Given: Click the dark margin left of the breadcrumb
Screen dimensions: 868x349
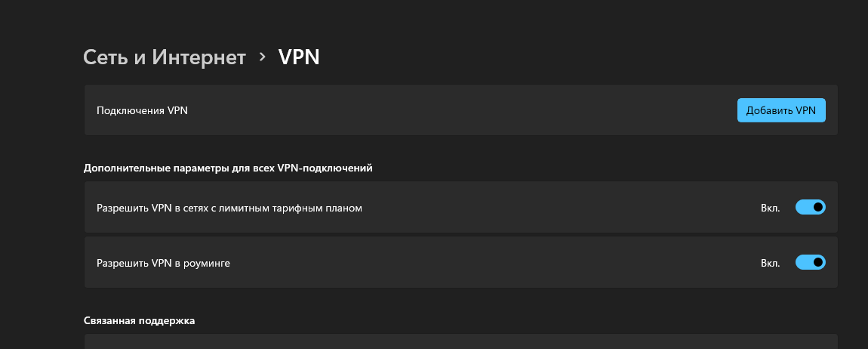Looking at the screenshot, I should [38, 57].
